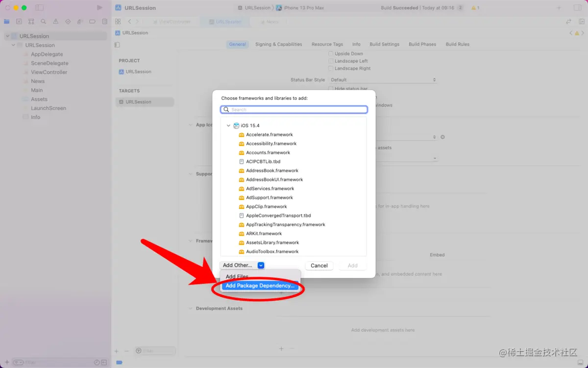The width and height of the screenshot is (588, 368).
Task: Open the Library plus icon in toolbar
Action: tap(559, 8)
